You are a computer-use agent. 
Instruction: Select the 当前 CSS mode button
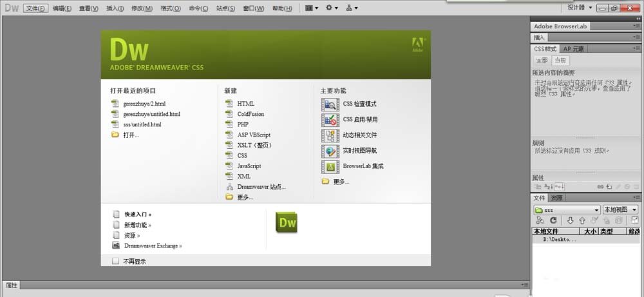pos(560,61)
